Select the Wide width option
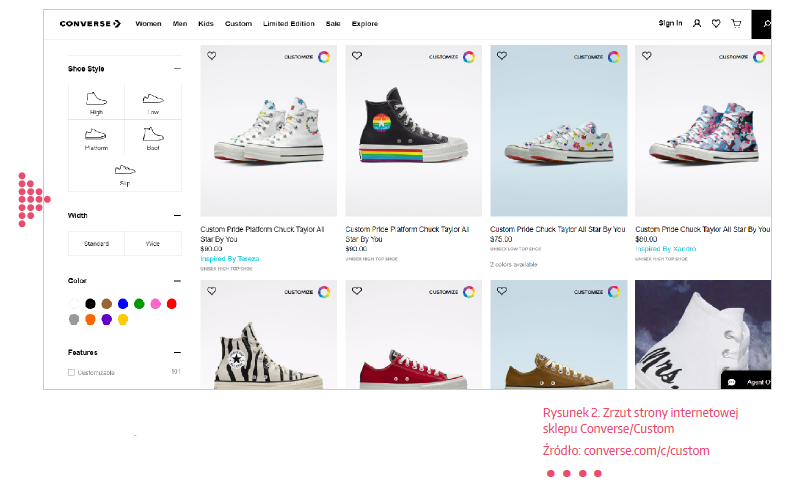791x482 pixels. tap(153, 244)
